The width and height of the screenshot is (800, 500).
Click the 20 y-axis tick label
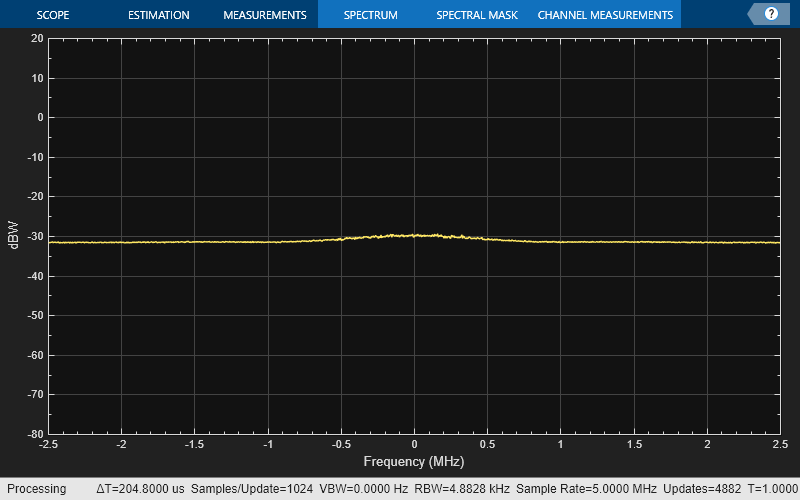tap(37, 38)
